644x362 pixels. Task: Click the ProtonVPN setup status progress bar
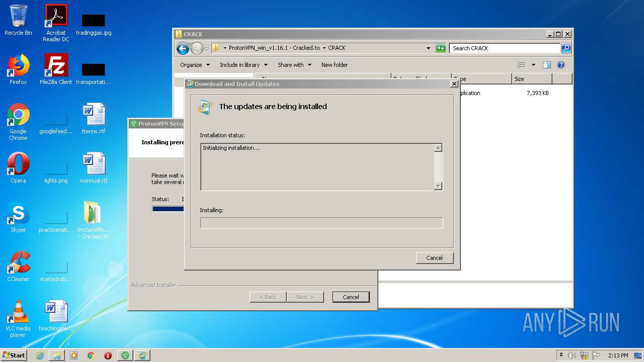[168, 209]
